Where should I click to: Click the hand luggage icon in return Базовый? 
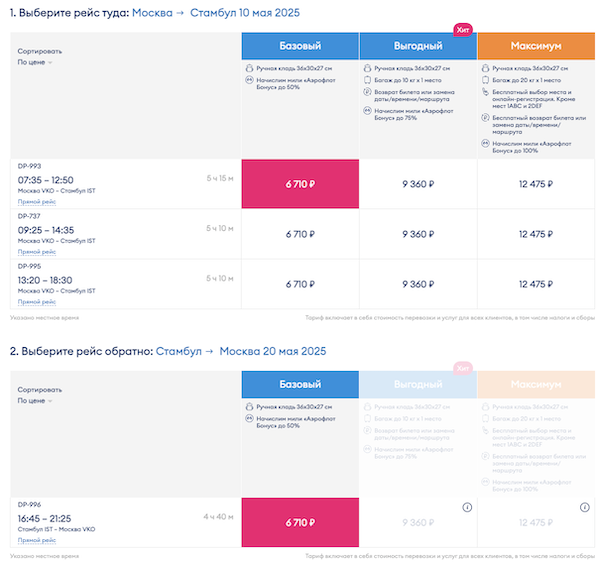[248, 406]
